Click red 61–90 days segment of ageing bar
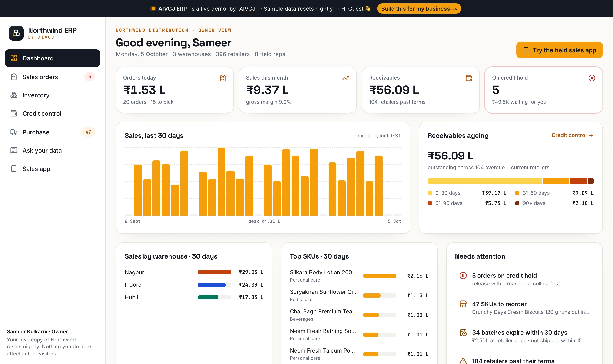 pyautogui.click(x=578, y=181)
